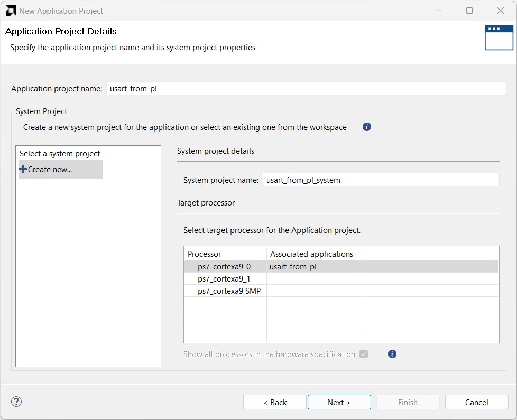Click usart_from_pl associated application cell

pos(315,266)
